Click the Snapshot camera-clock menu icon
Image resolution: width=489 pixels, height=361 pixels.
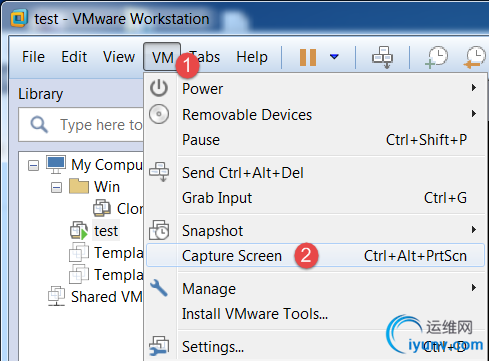(159, 230)
